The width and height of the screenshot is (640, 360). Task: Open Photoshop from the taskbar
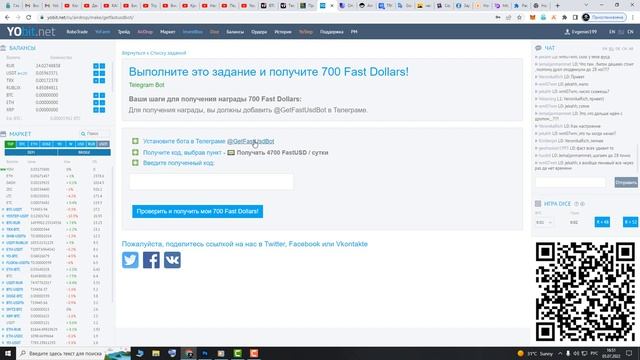tap(205, 353)
